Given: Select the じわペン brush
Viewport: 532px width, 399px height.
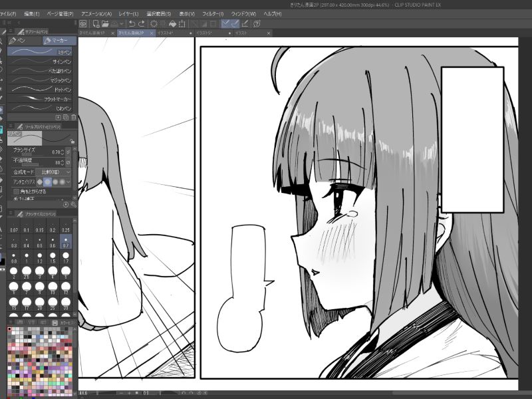Looking at the screenshot, I should click(40, 108).
